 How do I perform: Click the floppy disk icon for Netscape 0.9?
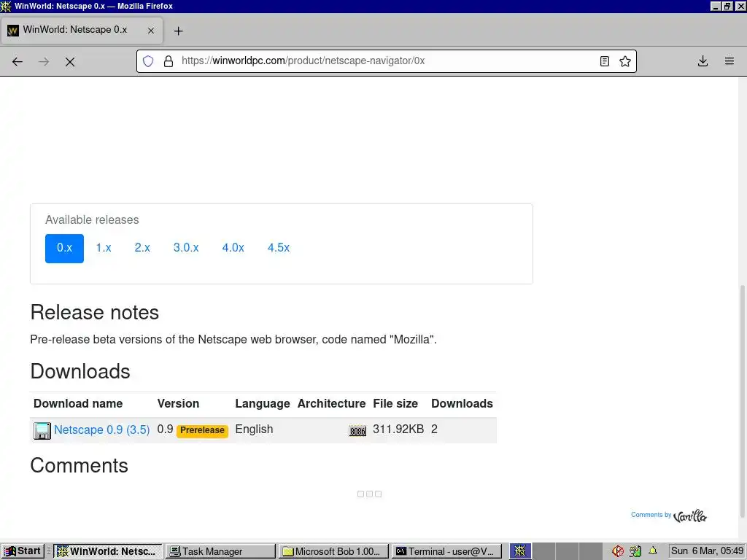(42, 430)
